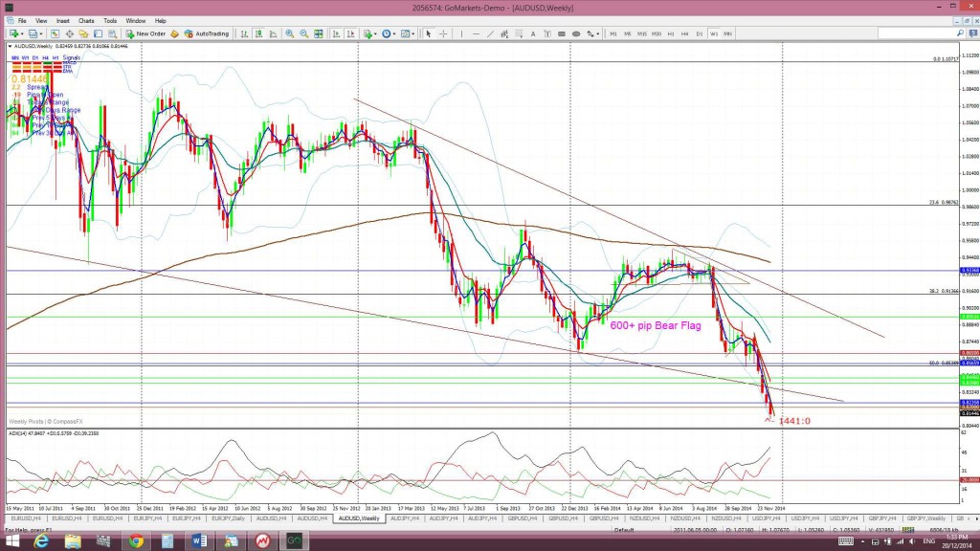Toggle Auto Scroll chart icon
980x551 pixels.
336,33
